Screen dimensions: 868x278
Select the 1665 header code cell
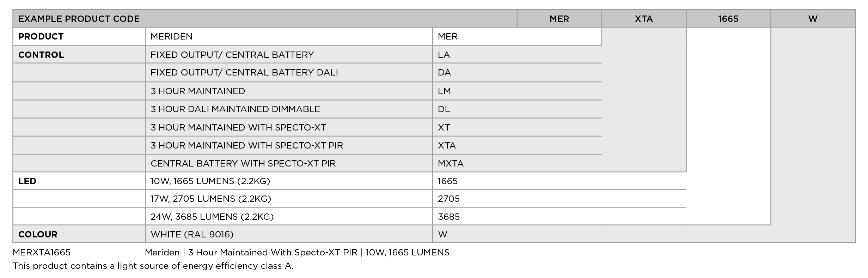[728, 19]
